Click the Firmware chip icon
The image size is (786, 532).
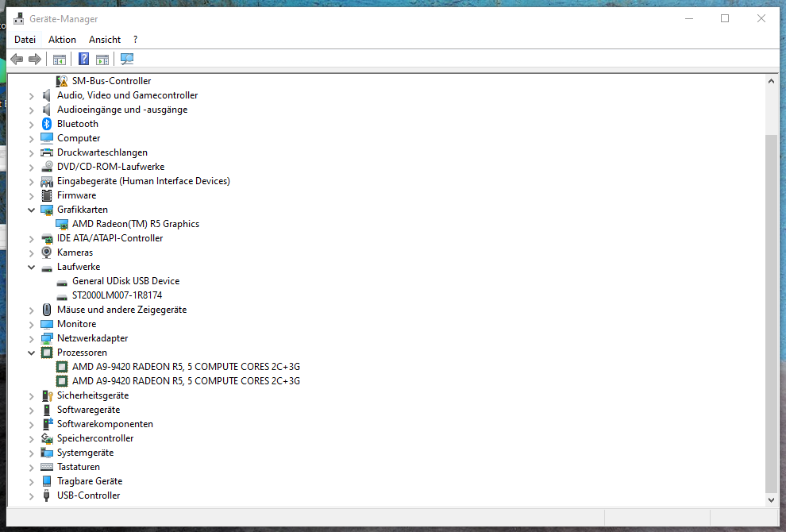click(47, 195)
